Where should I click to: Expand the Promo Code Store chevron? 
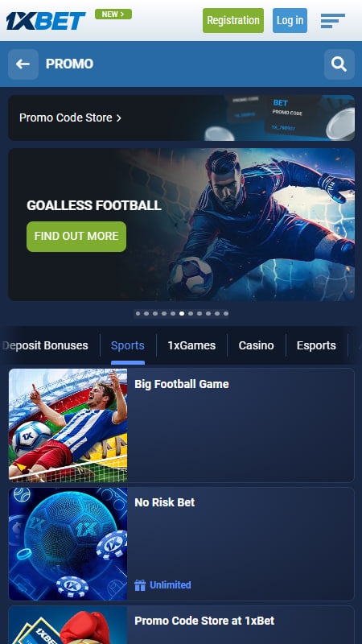[x=119, y=118]
